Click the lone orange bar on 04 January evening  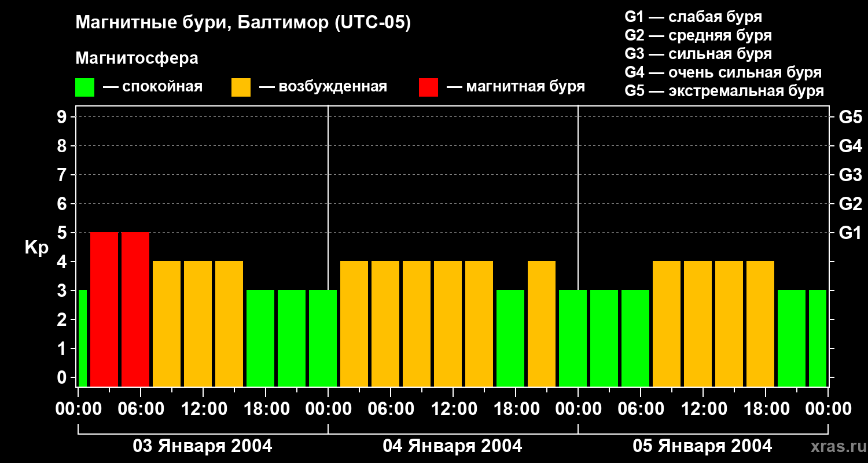(x=542, y=324)
